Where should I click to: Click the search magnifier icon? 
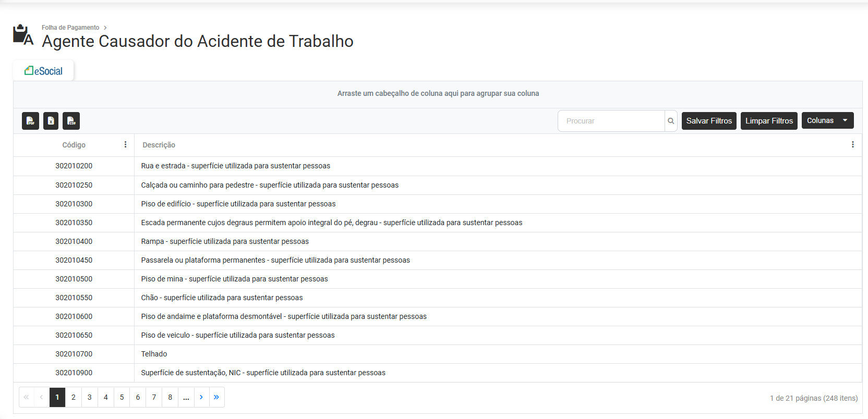[671, 121]
